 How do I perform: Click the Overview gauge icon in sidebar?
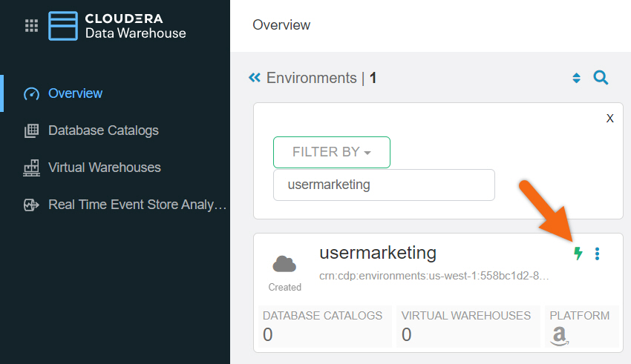[31, 93]
